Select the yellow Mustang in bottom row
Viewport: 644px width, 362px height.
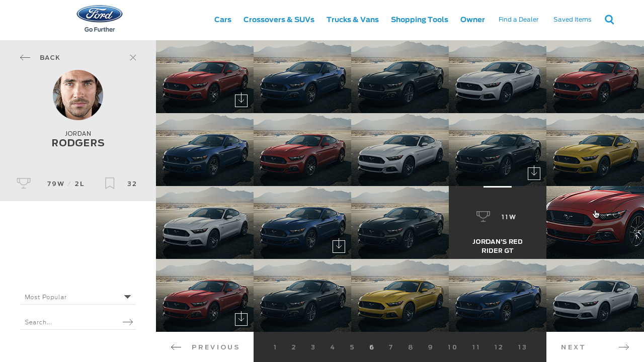click(x=400, y=295)
